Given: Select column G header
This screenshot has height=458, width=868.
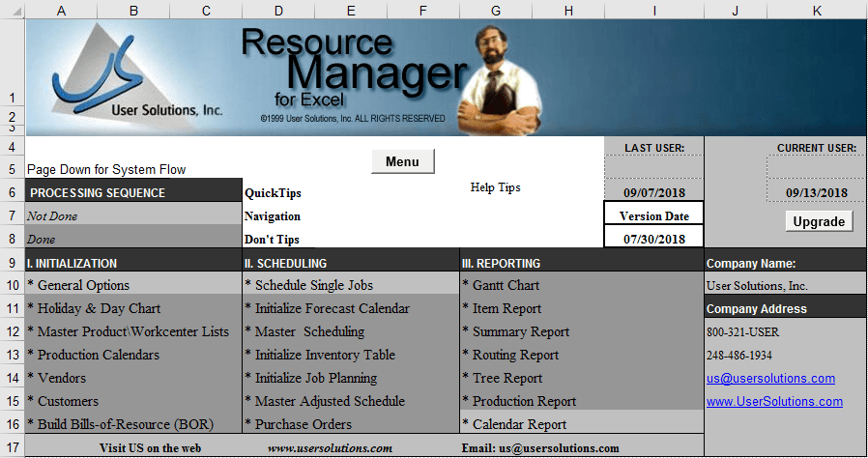Looking at the screenshot, I should [496, 10].
